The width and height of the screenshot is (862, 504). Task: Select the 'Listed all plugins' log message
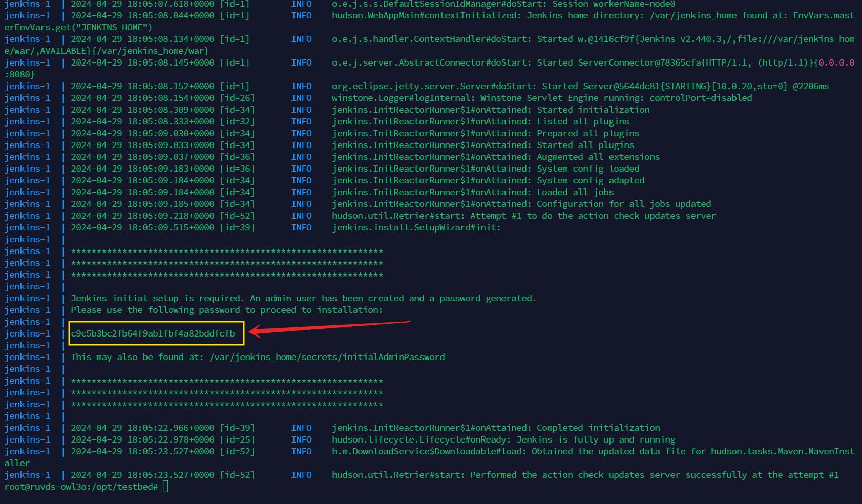pyautogui.click(x=583, y=121)
